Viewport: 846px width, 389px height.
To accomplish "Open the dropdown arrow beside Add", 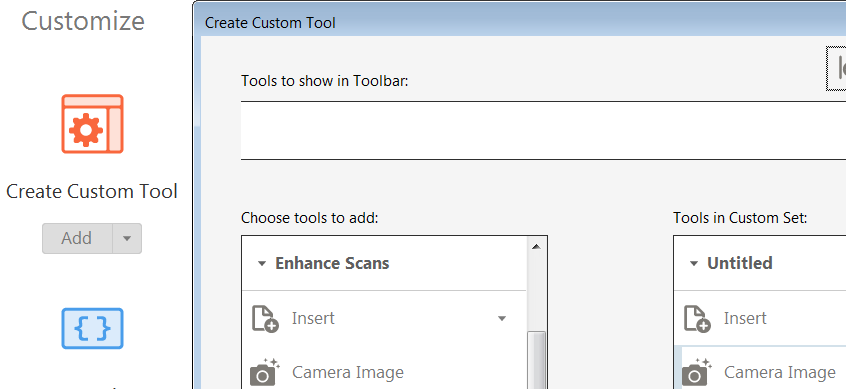I will tap(127, 238).
